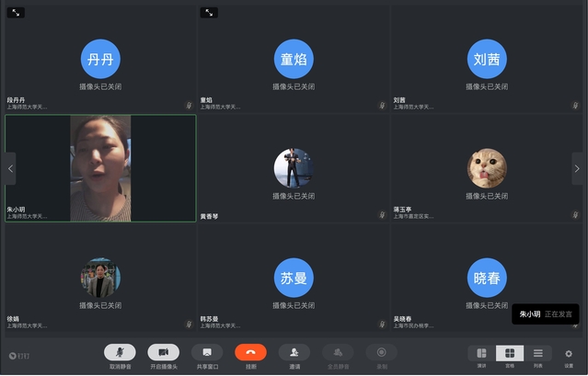
Task: Select 朱小玥's active video tile
Action: coord(100,167)
